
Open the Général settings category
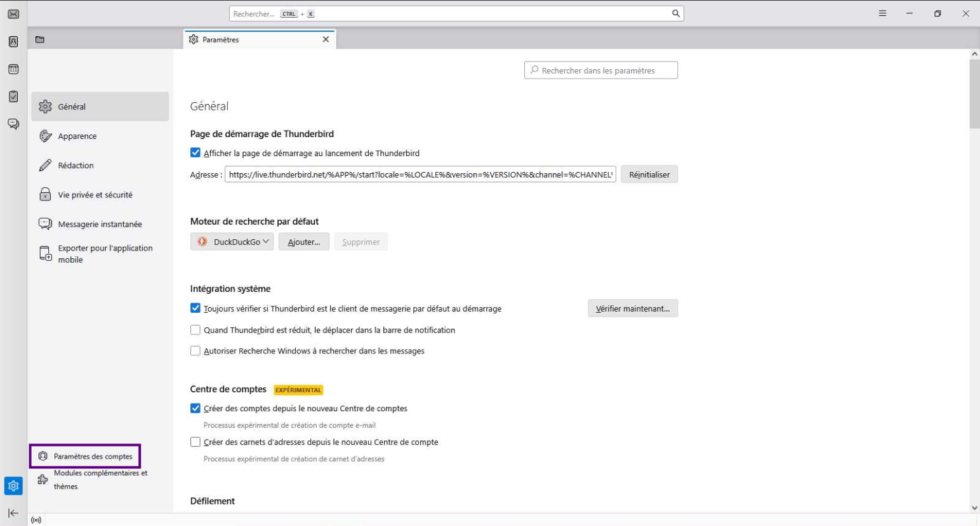tap(100, 107)
